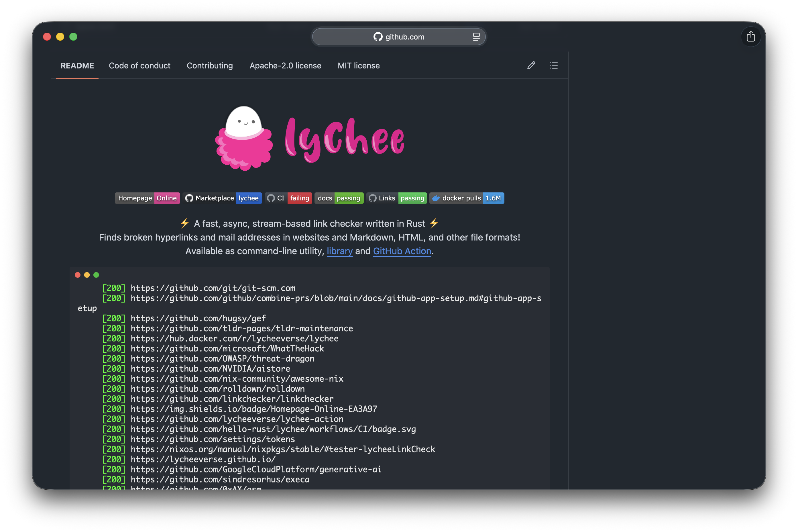Follow the GitHub Action hyperlink
The height and width of the screenshot is (532, 798).
click(x=402, y=251)
